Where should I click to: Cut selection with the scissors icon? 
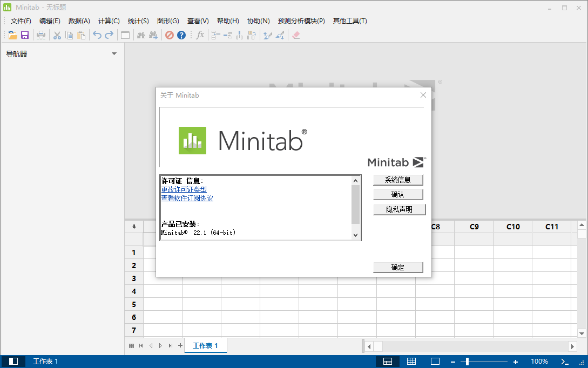tap(57, 35)
